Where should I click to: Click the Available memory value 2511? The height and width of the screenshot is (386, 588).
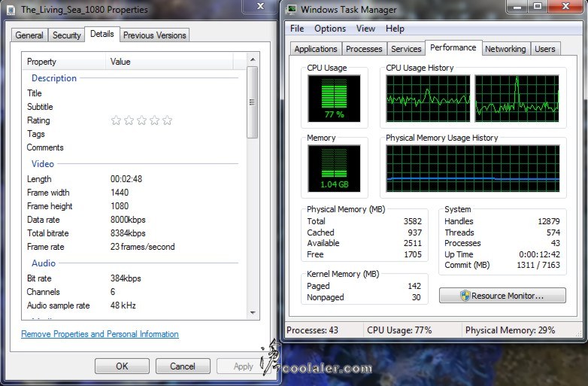413,243
